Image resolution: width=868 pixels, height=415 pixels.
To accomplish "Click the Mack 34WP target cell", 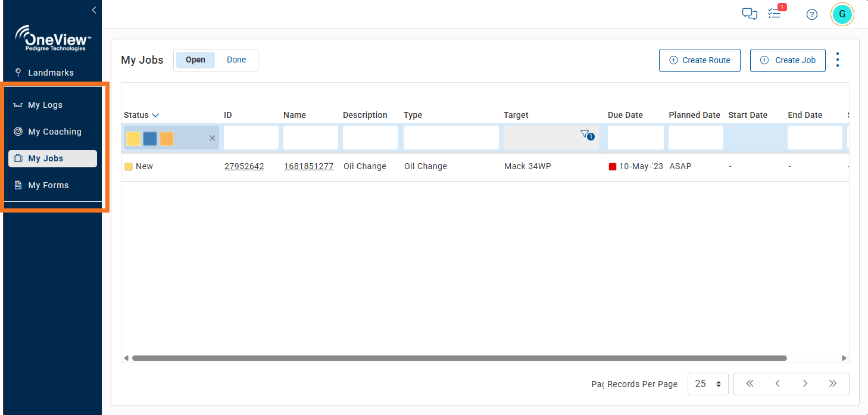I will pyautogui.click(x=527, y=166).
